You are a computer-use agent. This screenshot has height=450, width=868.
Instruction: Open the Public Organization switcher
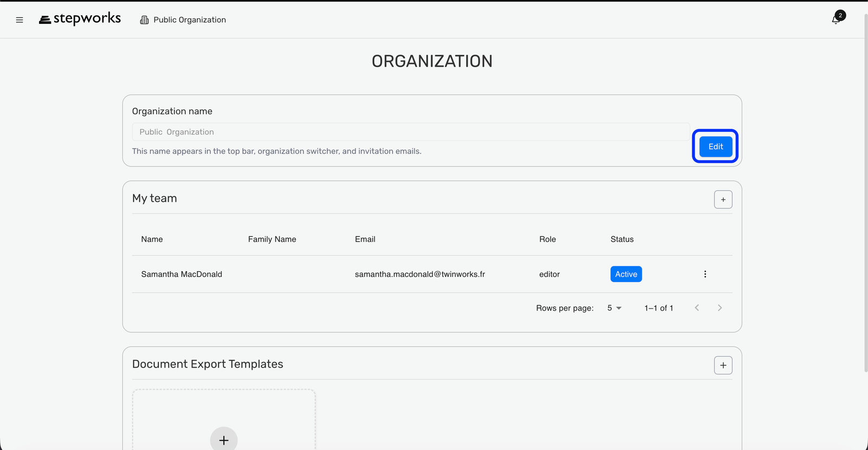183,20
